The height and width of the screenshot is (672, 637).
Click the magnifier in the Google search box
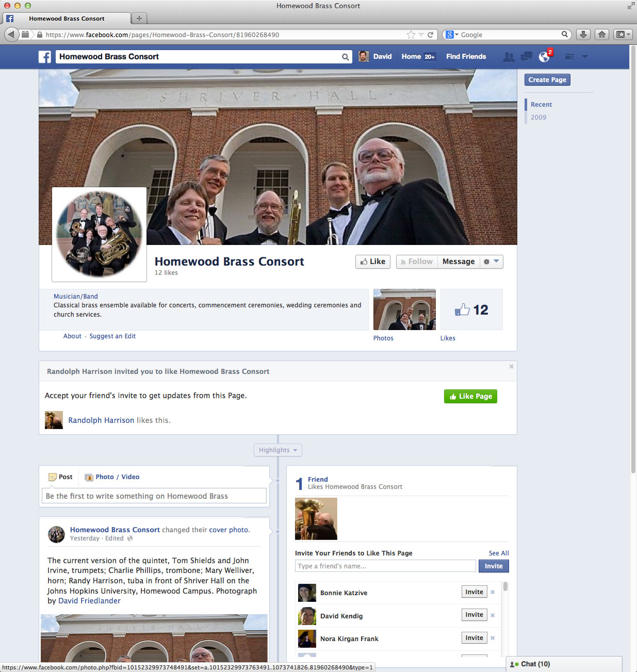(x=565, y=35)
